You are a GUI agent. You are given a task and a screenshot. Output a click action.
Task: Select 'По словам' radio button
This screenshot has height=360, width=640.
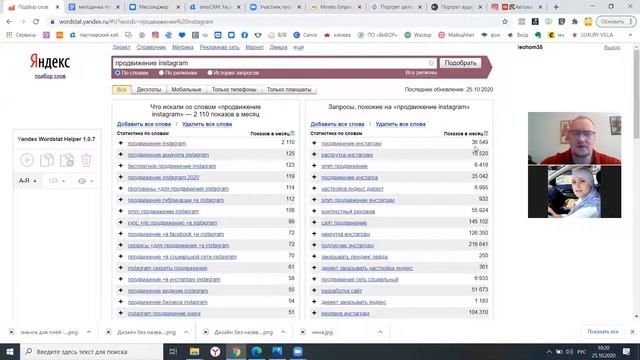[x=118, y=73]
